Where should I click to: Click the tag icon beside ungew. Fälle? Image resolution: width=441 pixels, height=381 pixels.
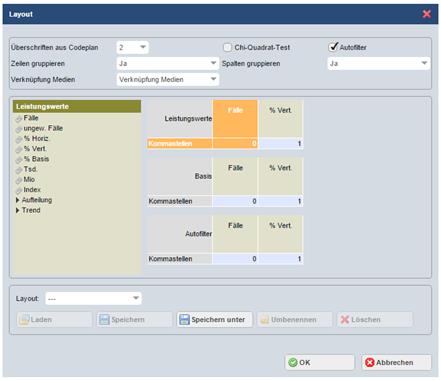point(19,129)
